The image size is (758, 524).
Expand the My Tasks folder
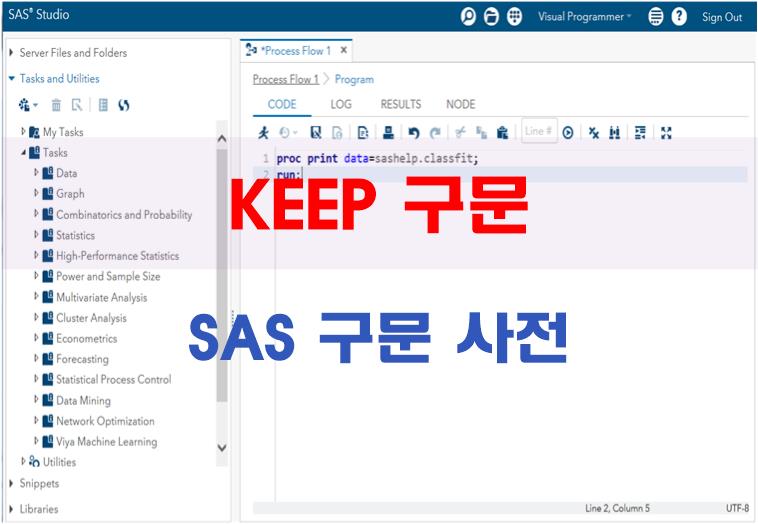23,131
